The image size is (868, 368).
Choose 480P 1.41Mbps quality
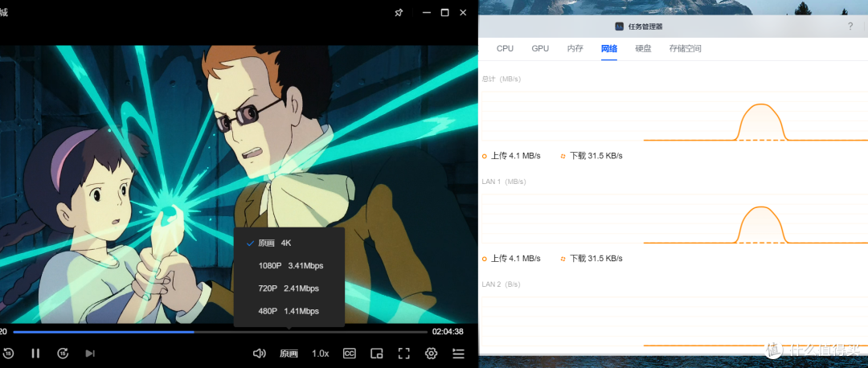(x=289, y=311)
